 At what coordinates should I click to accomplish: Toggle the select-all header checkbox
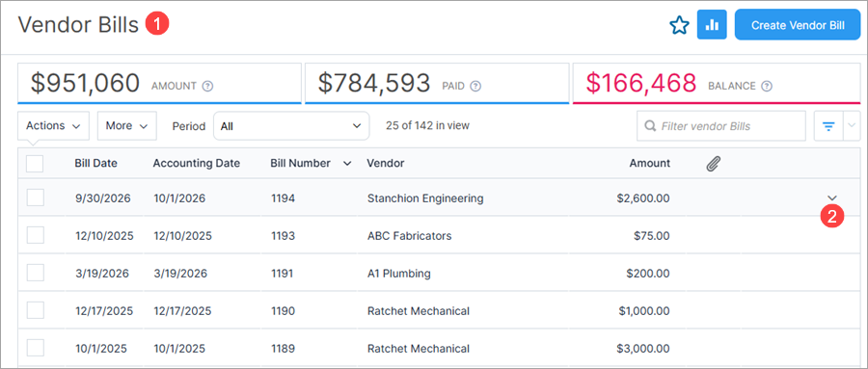point(35,163)
